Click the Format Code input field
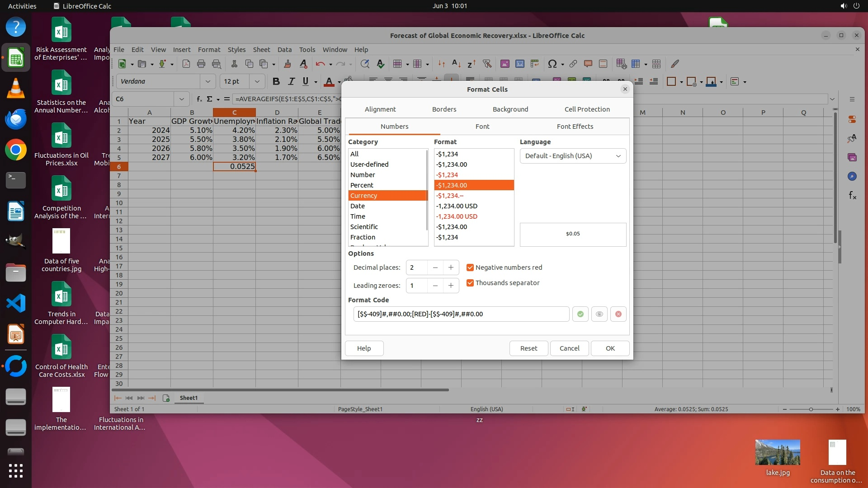The width and height of the screenshot is (868, 488). pyautogui.click(x=461, y=314)
